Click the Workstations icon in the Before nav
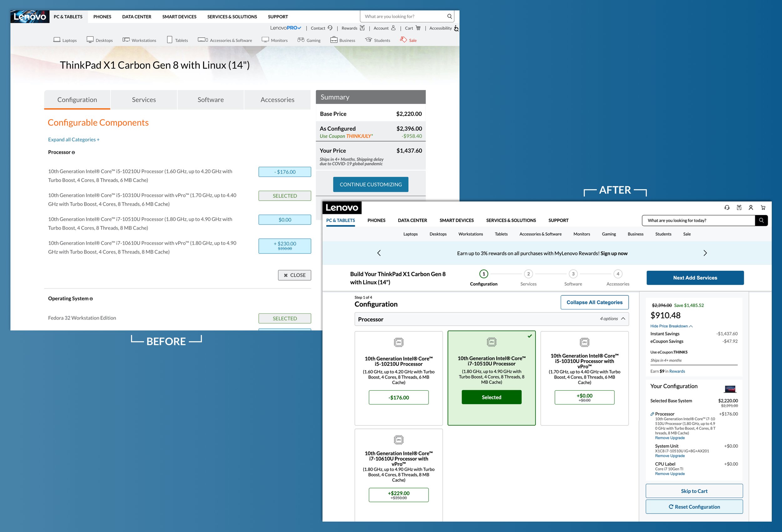 click(126, 40)
